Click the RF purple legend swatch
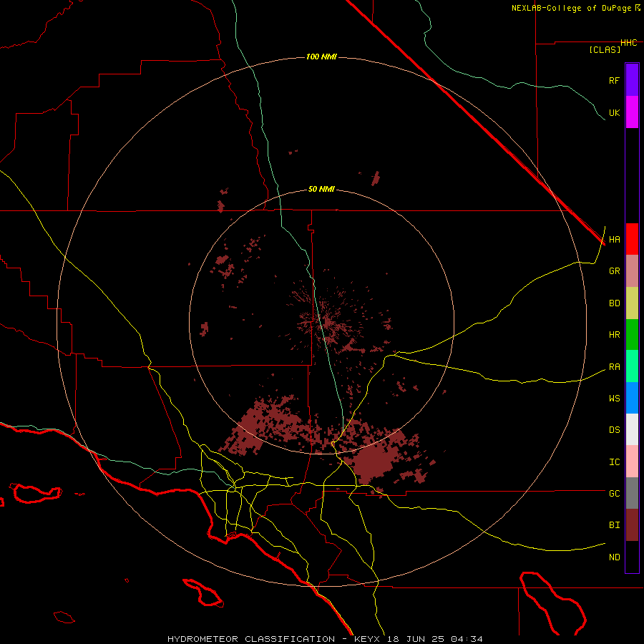 click(x=632, y=80)
